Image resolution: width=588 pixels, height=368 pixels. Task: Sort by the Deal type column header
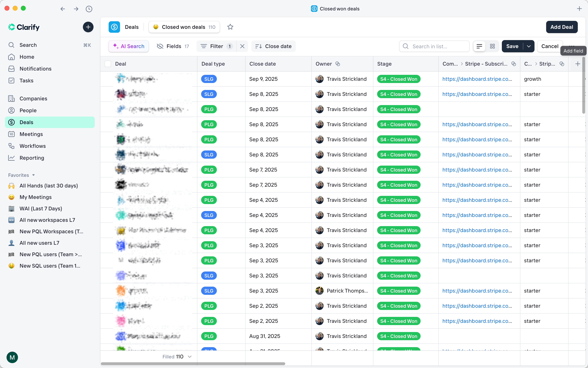click(x=221, y=64)
